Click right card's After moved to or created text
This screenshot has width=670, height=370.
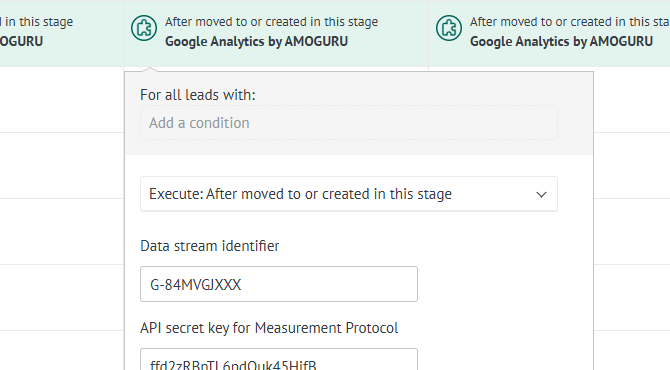click(x=570, y=22)
